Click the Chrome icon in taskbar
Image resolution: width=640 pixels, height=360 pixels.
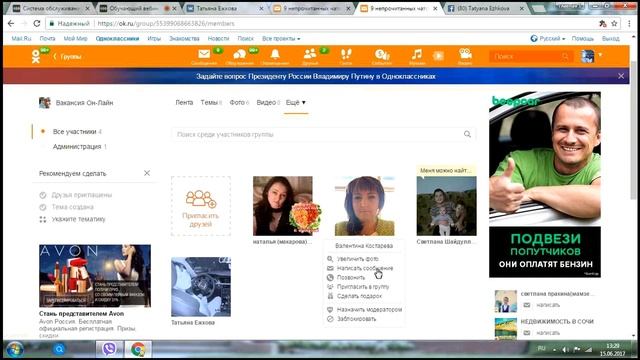click(138, 349)
